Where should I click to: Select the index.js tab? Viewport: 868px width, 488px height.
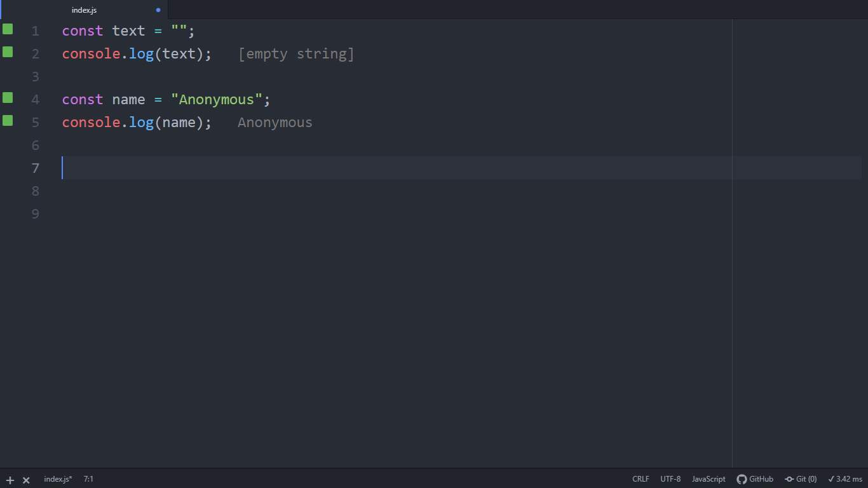pyautogui.click(x=85, y=10)
